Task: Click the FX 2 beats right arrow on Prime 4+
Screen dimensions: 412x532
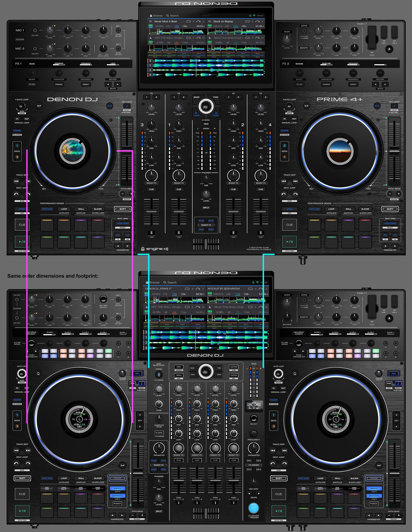Action: (x=385, y=84)
